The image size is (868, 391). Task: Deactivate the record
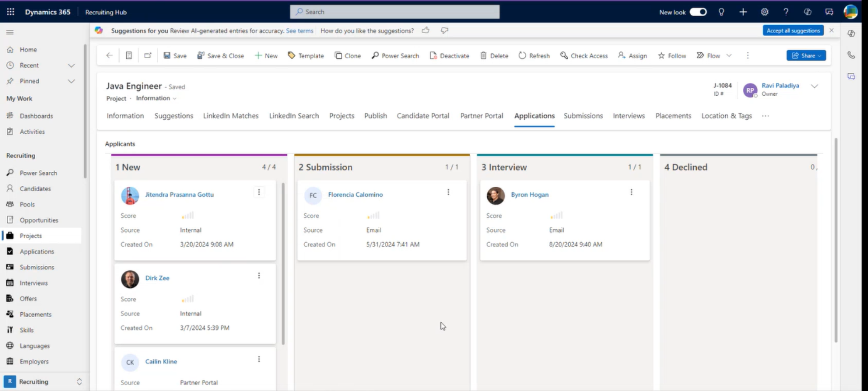pos(449,56)
